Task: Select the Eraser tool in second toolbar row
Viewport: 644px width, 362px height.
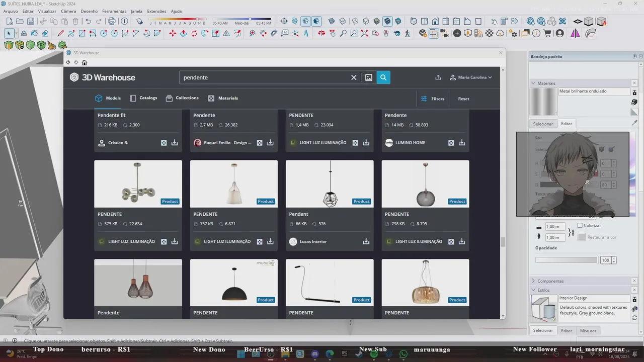Action: coord(45,33)
